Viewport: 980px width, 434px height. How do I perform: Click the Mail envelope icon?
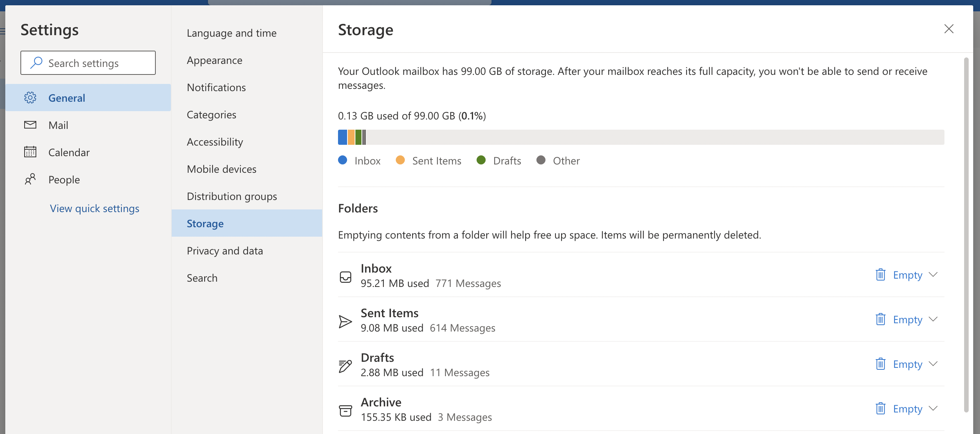(30, 125)
